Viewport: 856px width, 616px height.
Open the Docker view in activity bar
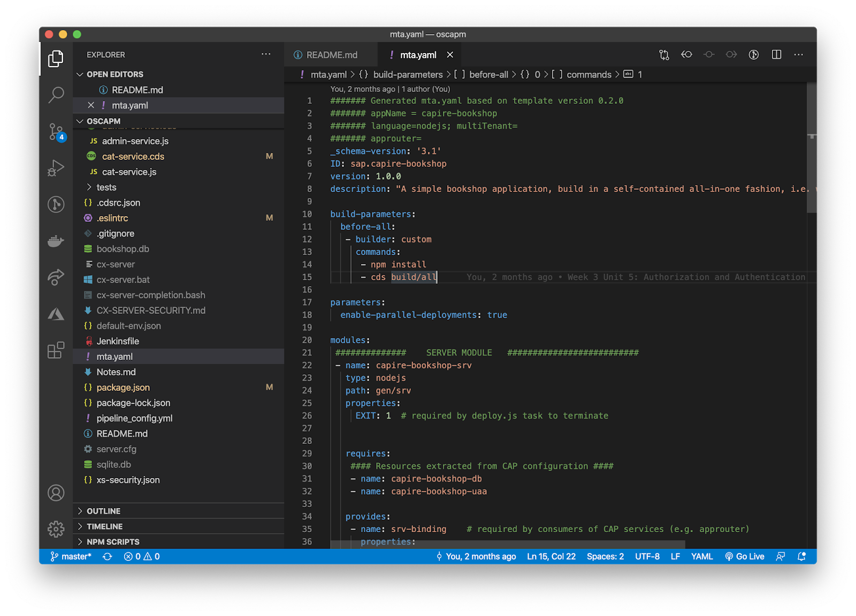[56, 241]
